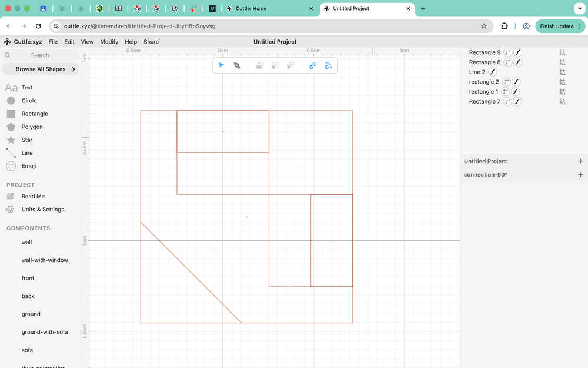Click the Star shape icon

tap(11, 140)
